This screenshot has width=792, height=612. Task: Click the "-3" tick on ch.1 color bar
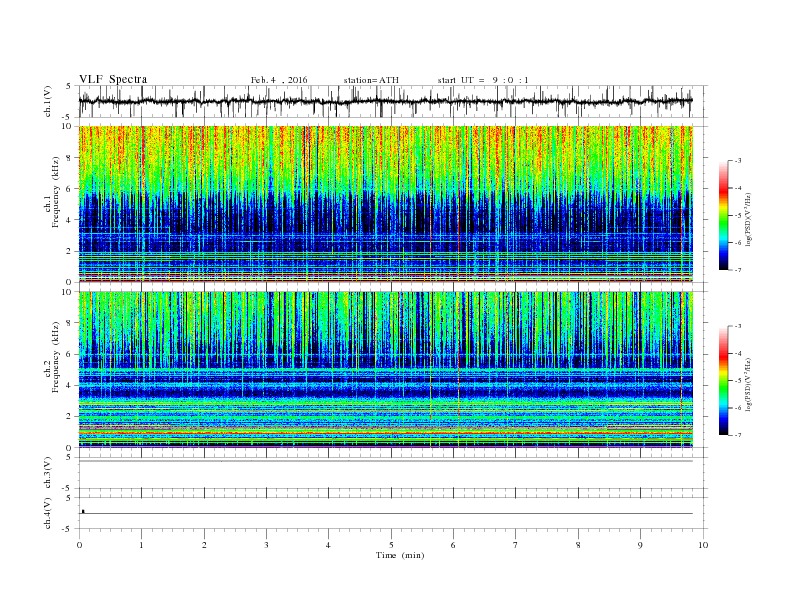click(x=737, y=161)
